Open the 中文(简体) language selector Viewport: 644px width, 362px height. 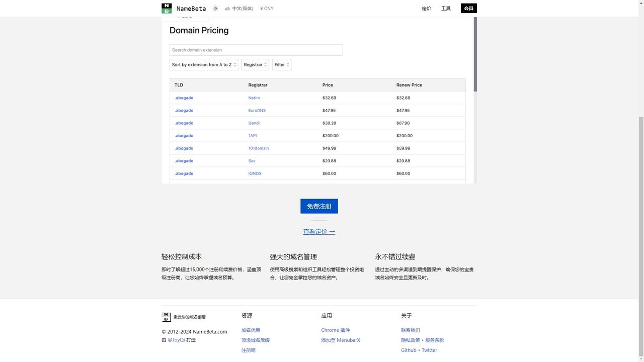pyautogui.click(x=239, y=9)
